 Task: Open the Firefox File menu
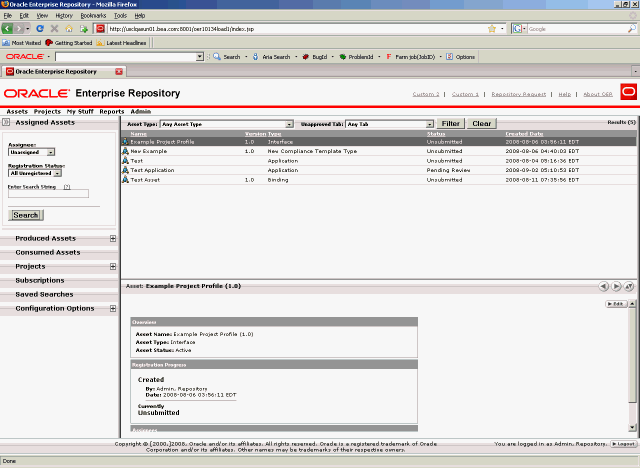pos(8,16)
